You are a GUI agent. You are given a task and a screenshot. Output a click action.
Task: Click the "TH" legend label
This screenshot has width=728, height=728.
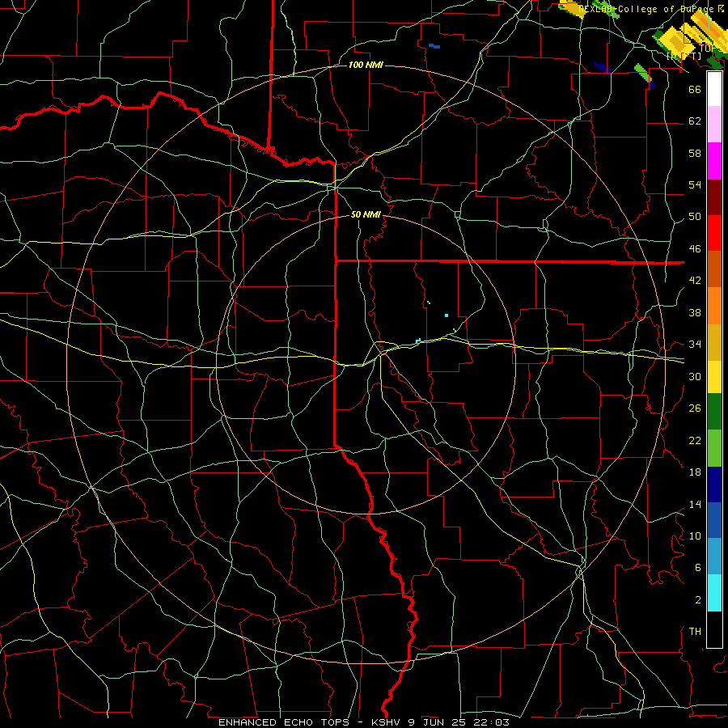[x=695, y=632]
